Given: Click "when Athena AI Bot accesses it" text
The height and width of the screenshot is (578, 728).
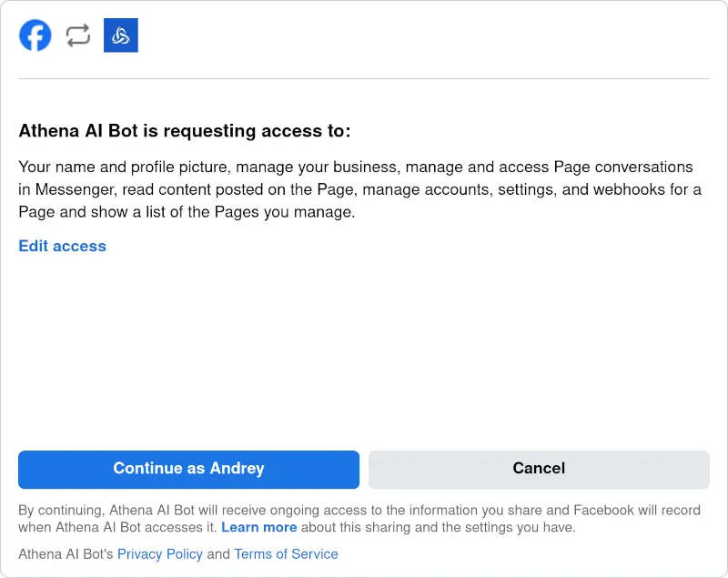Looking at the screenshot, I should coord(116,527).
